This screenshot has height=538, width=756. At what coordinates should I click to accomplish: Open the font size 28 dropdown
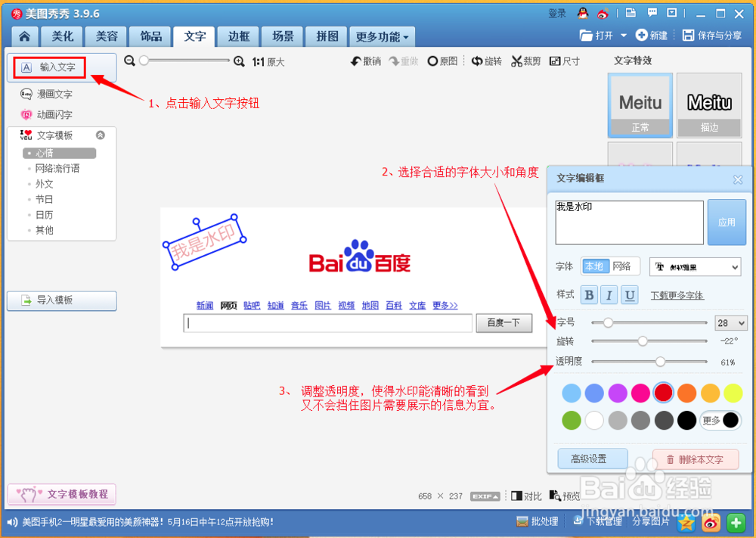(x=731, y=323)
